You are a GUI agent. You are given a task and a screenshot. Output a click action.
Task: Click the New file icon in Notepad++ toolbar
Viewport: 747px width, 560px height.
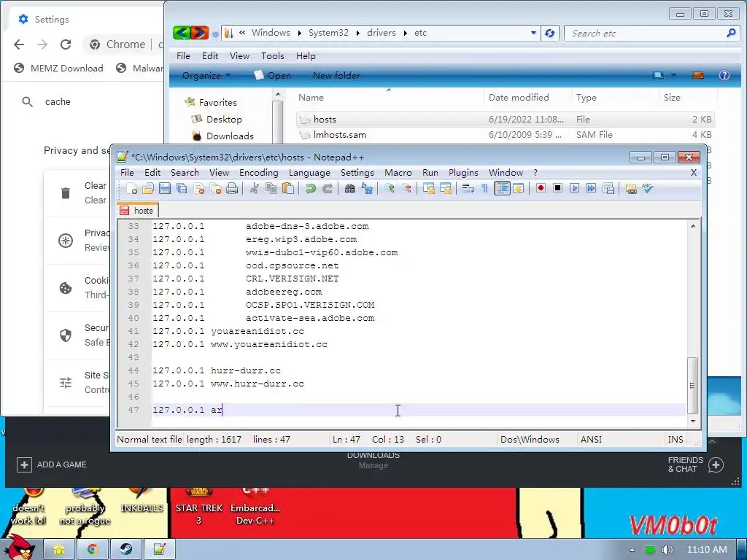132,189
